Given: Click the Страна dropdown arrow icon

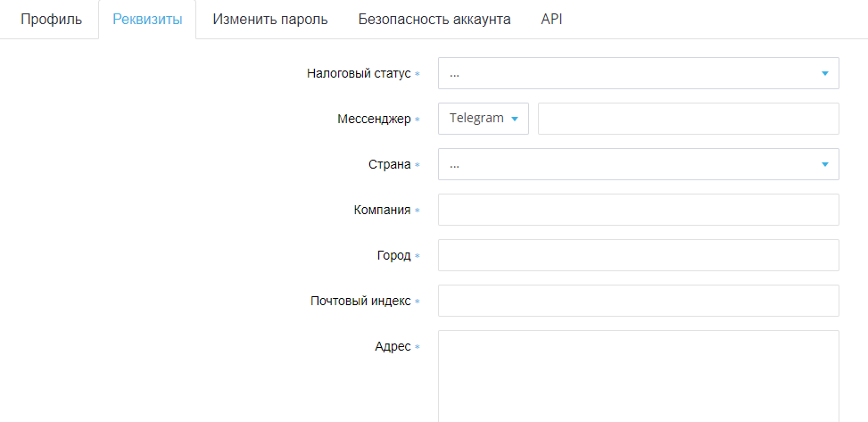Looking at the screenshot, I should [825, 164].
